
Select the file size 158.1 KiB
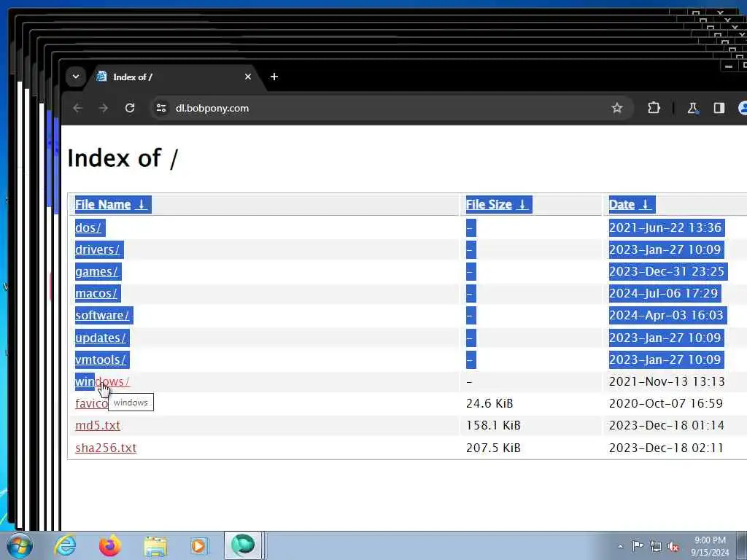point(493,425)
